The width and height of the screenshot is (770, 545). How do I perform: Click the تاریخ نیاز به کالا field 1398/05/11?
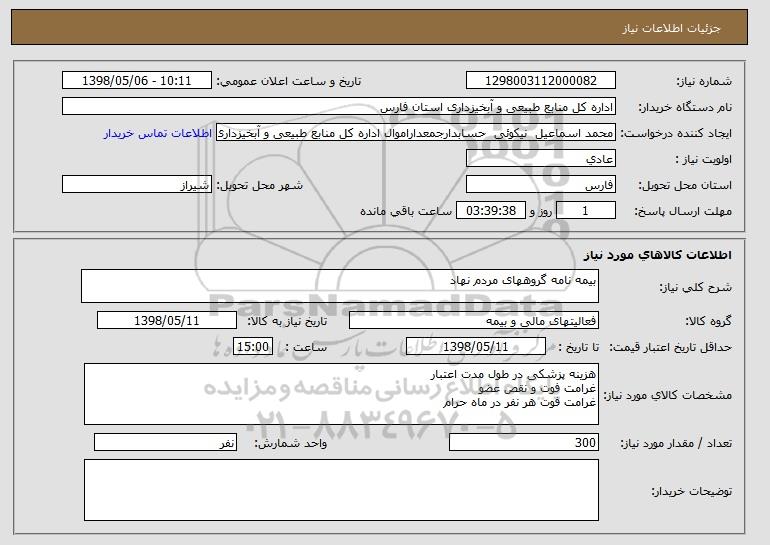[167, 321]
